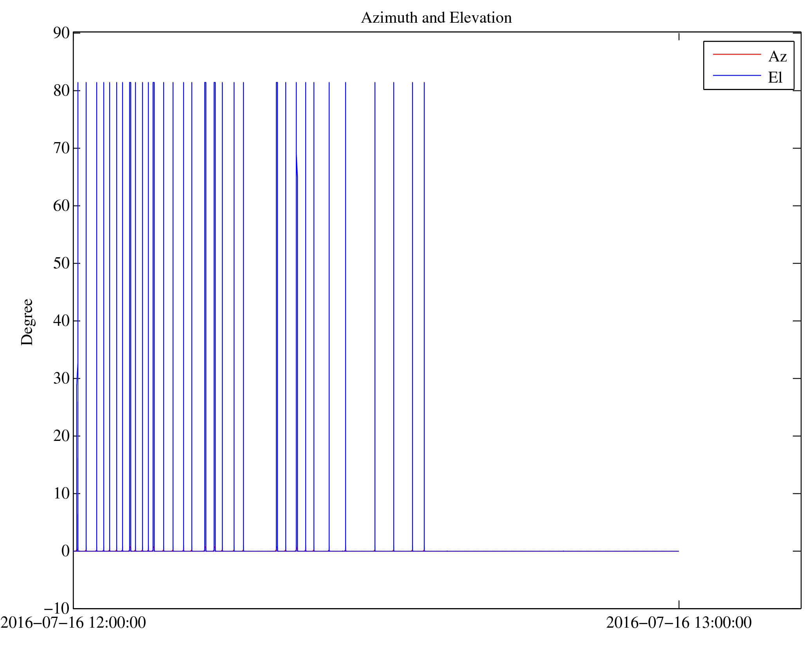Click the Degree y-axis label
This screenshot has width=812, height=659.
point(27,322)
